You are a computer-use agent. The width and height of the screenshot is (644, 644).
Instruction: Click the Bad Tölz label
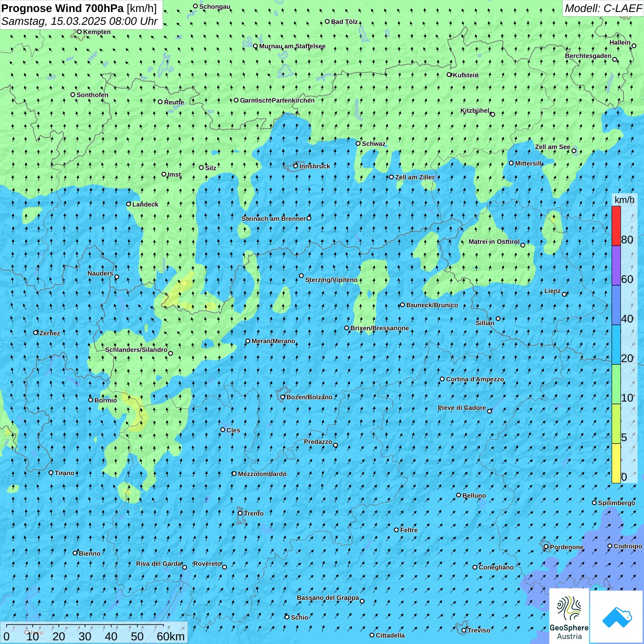click(345, 22)
